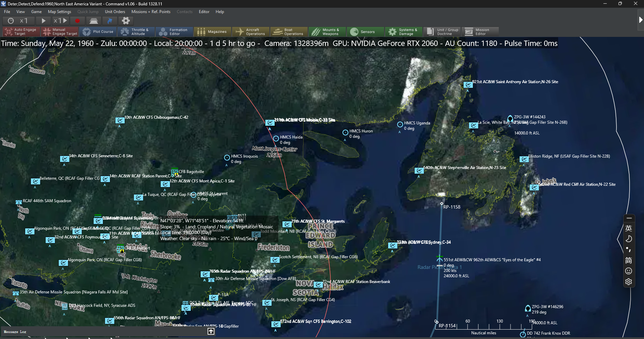This screenshot has height=339, width=644.
Task: Open Throttle & Altitude panel
Action: 137,32
